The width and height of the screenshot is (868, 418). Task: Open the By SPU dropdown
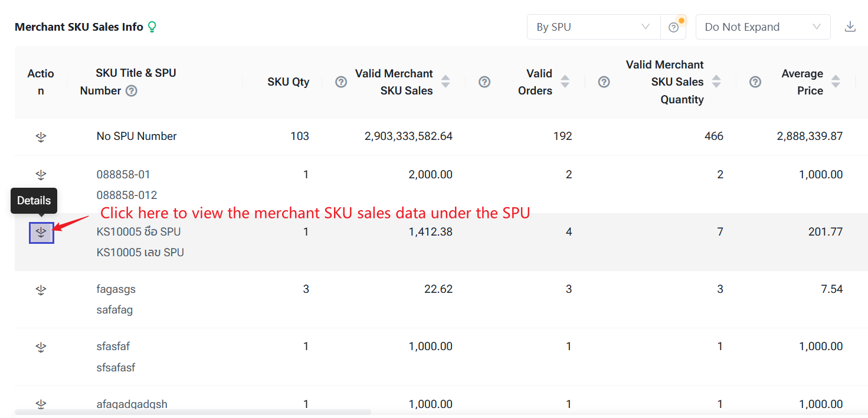(x=593, y=27)
